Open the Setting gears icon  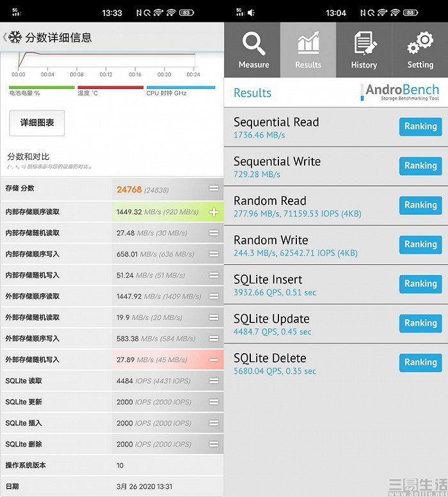pyautogui.click(x=420, y=43)
